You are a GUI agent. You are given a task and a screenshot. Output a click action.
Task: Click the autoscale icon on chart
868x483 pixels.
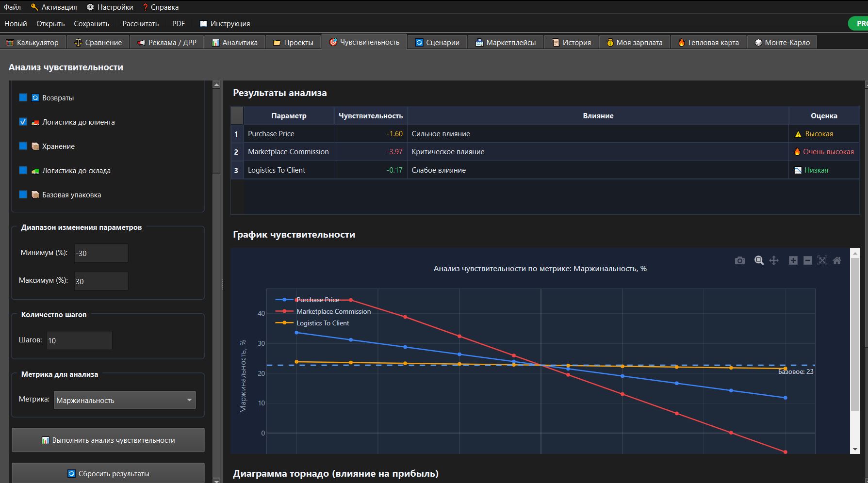(x=822, y=261)
